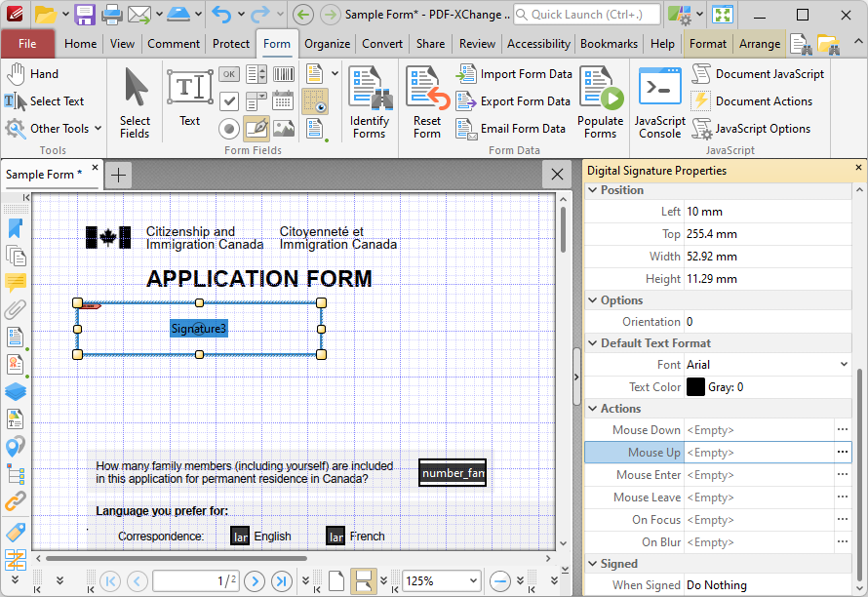Viewport: 868px width, 597px height.
Task: Jump to the last page
Action: pyautogui.click(x=281, y=581)
